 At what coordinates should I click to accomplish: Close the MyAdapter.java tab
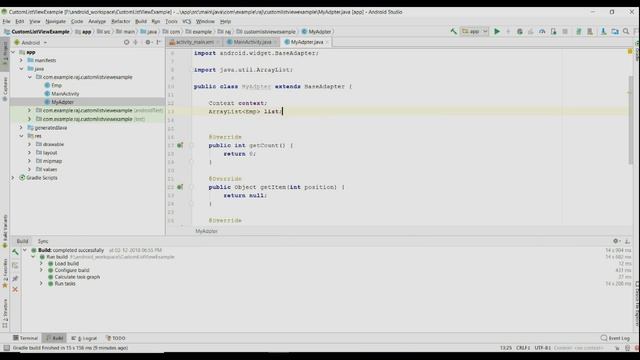point(327,42)
